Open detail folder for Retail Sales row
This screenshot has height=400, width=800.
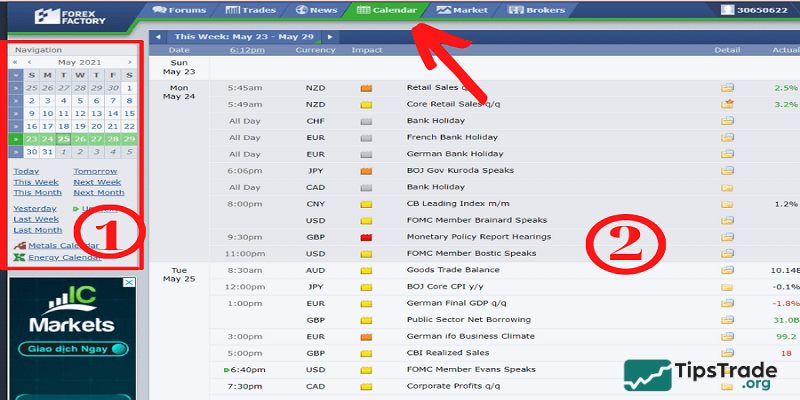(x=727, y=88)
